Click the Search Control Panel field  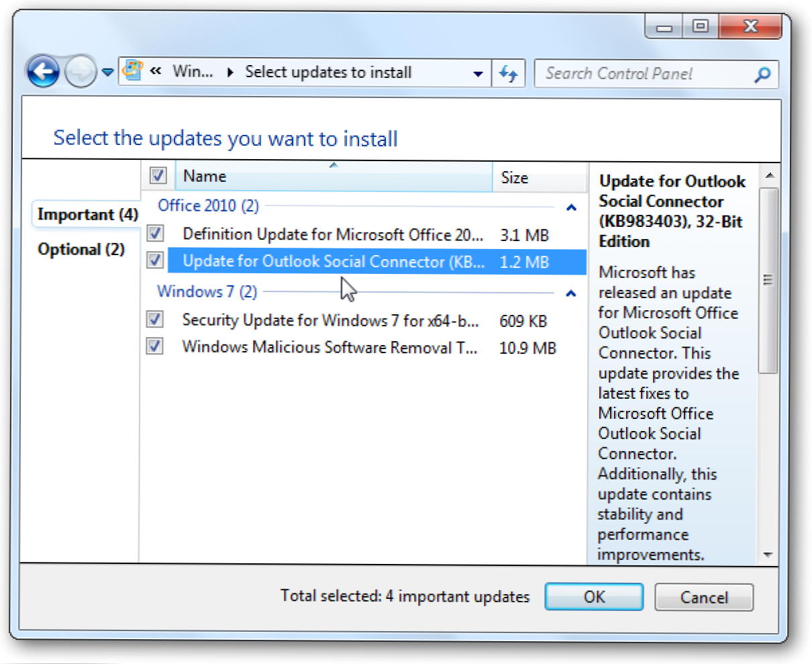pos(644,74)
